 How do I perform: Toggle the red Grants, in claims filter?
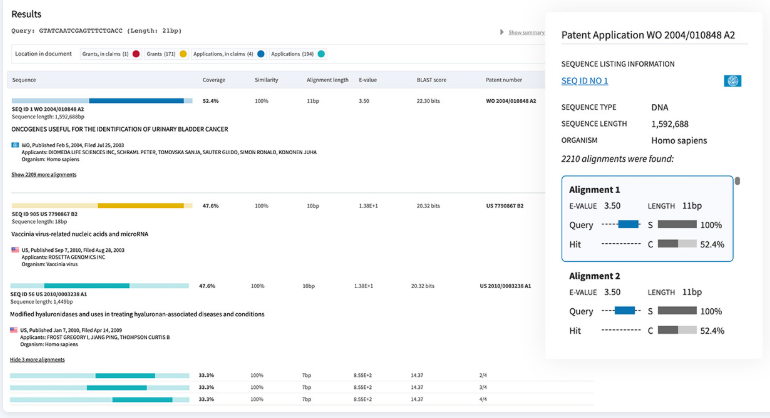point(137,52)
